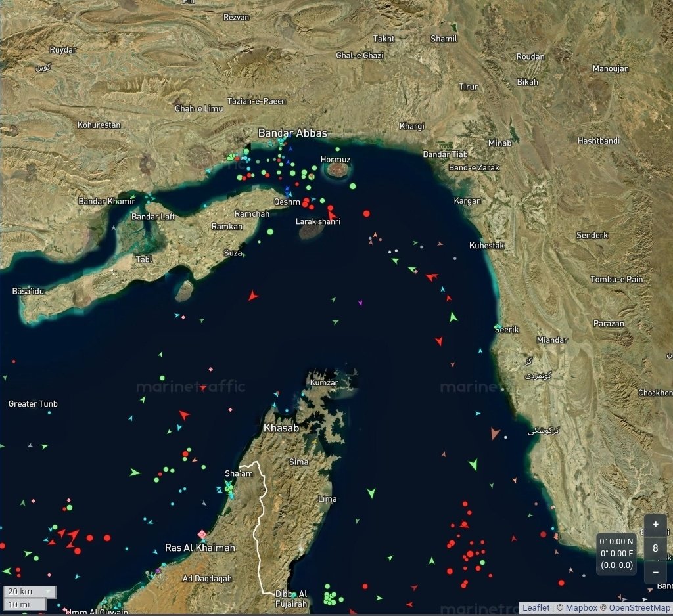Click the 20 km scale bar
This screenshot has height=616, width=673.
click(x=29, y=592)
